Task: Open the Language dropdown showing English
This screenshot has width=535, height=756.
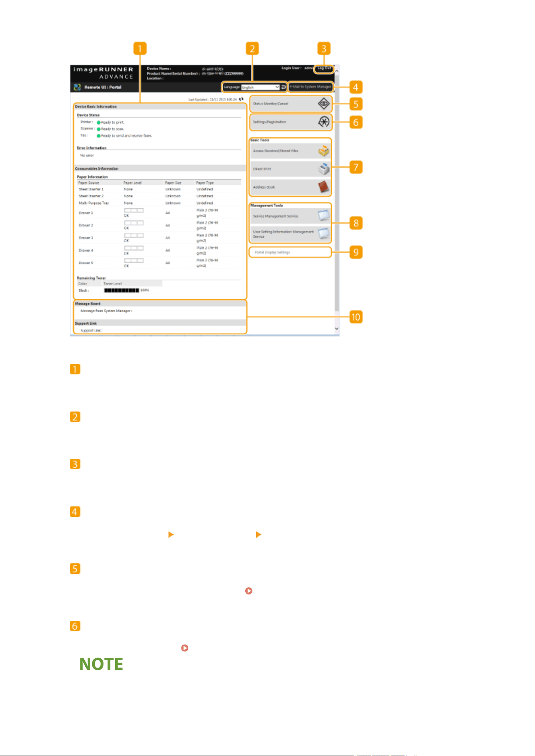Action: point(261,87)
